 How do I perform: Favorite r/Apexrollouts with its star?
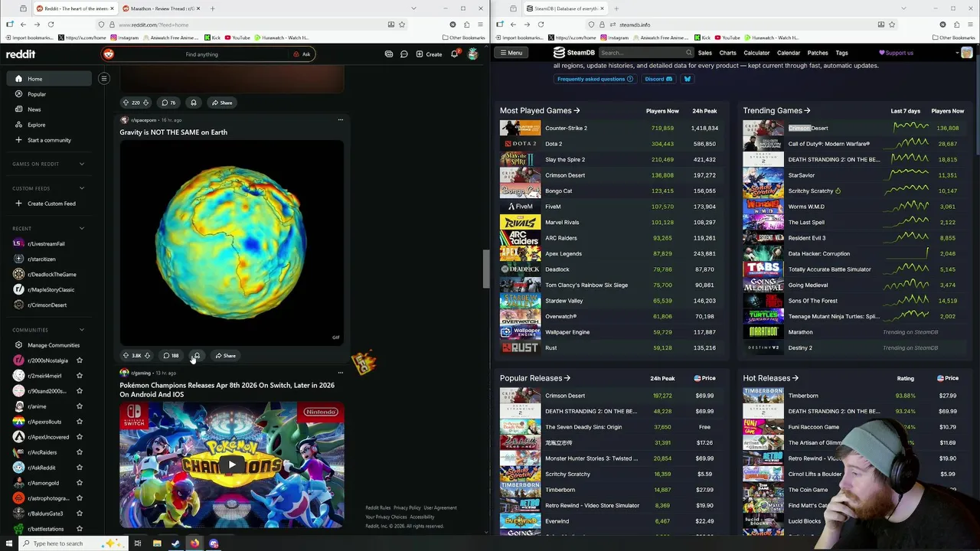pos(80,422)
